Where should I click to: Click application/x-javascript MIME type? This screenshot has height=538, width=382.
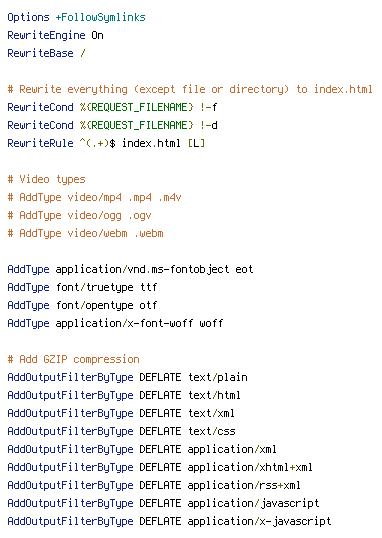click(259, 522)
